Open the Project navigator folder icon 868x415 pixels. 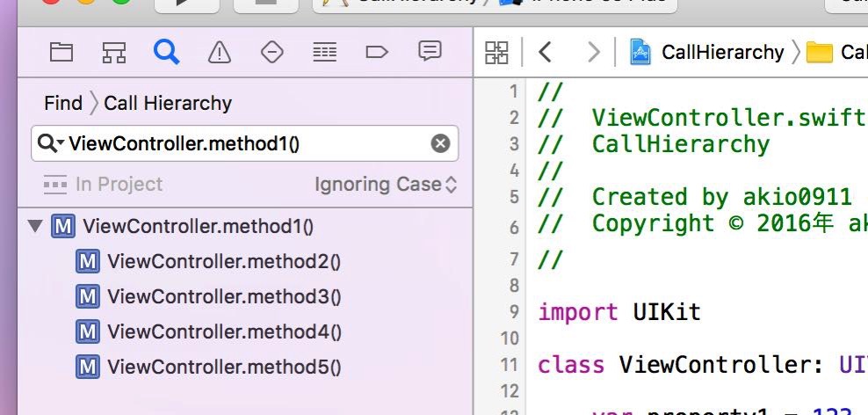tap(61, 53)
